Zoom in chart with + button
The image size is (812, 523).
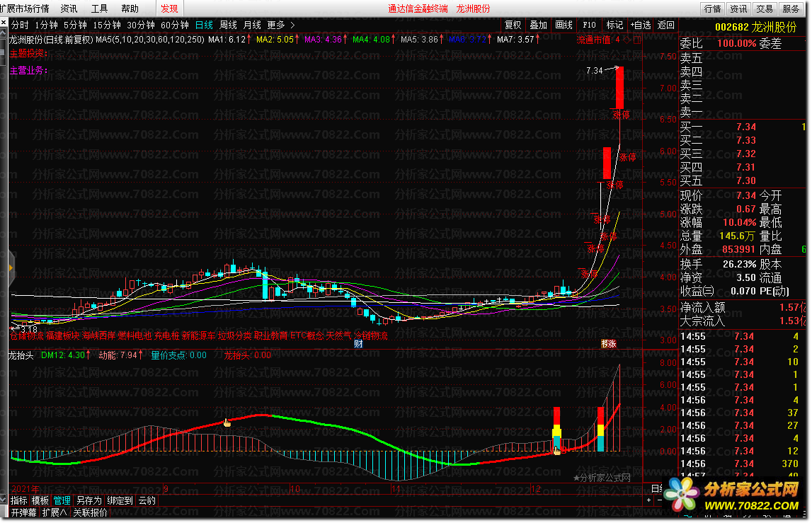coord(648,500)
